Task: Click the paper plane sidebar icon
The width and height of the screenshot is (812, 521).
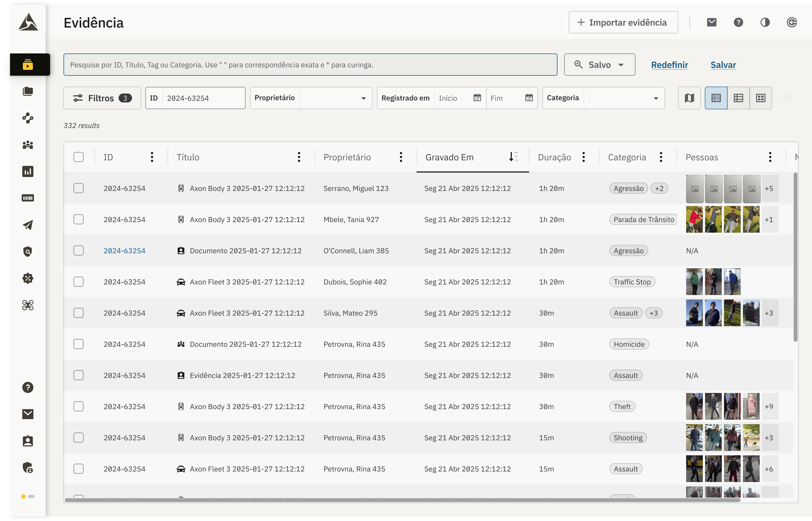Action: pos(28,225)
